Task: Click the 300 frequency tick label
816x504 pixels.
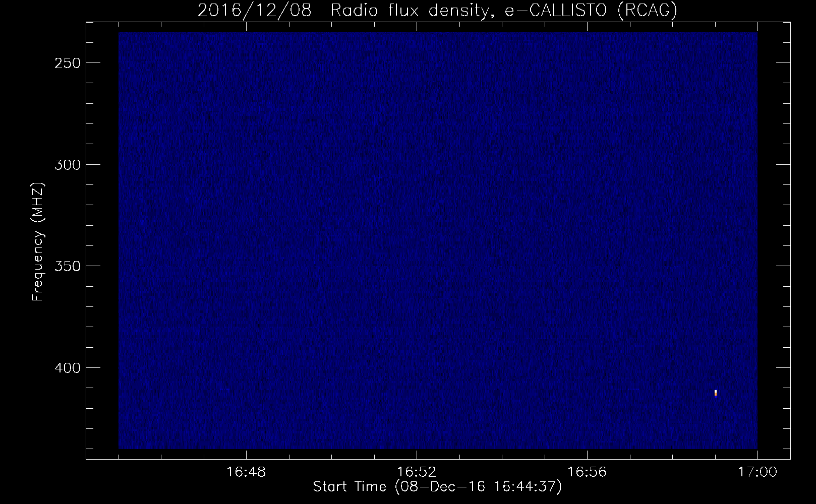Action: [67, 164]
